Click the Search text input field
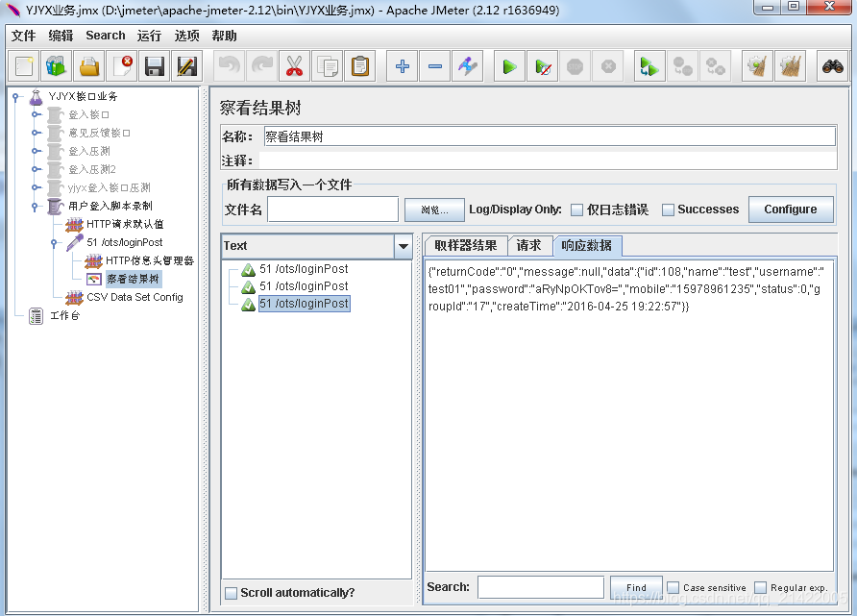Image resolution: width=857 pixels, height=616 pixels. point(541,587)
